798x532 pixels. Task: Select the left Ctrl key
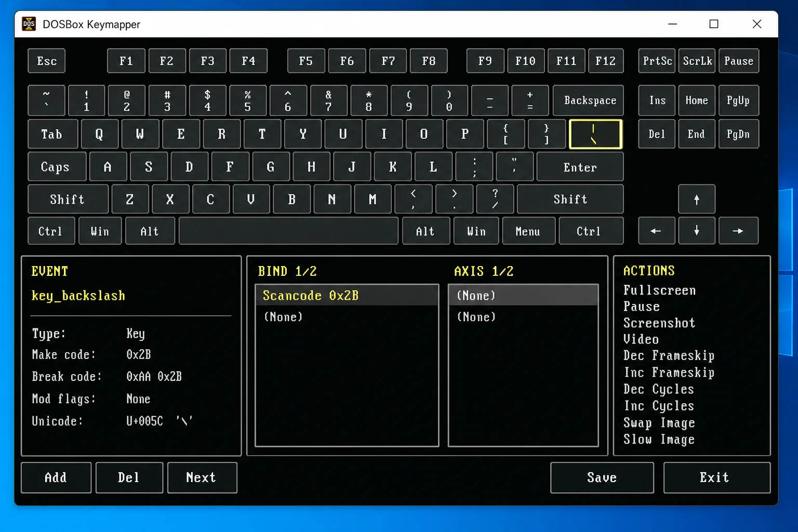pyautogui.click(x=51, y=231)
